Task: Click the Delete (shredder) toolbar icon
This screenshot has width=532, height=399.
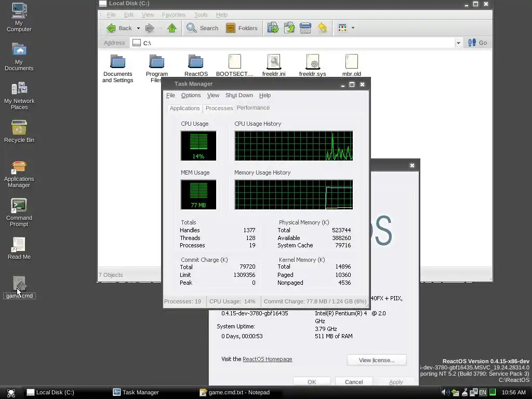Action: point(305,28)
